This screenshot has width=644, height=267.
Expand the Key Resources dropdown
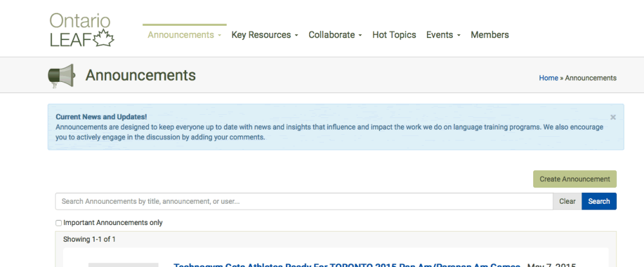(x=265, y=35)
